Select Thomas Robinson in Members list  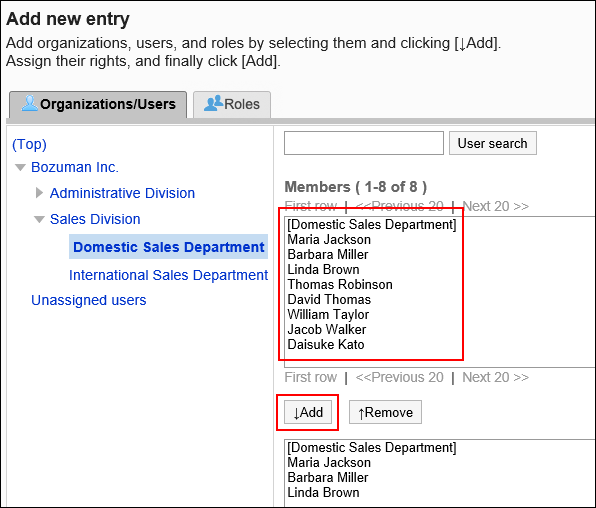(340, 284)
